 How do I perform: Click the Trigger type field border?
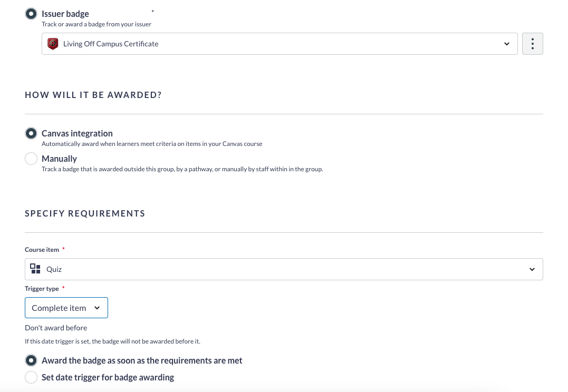click(66, 298)
